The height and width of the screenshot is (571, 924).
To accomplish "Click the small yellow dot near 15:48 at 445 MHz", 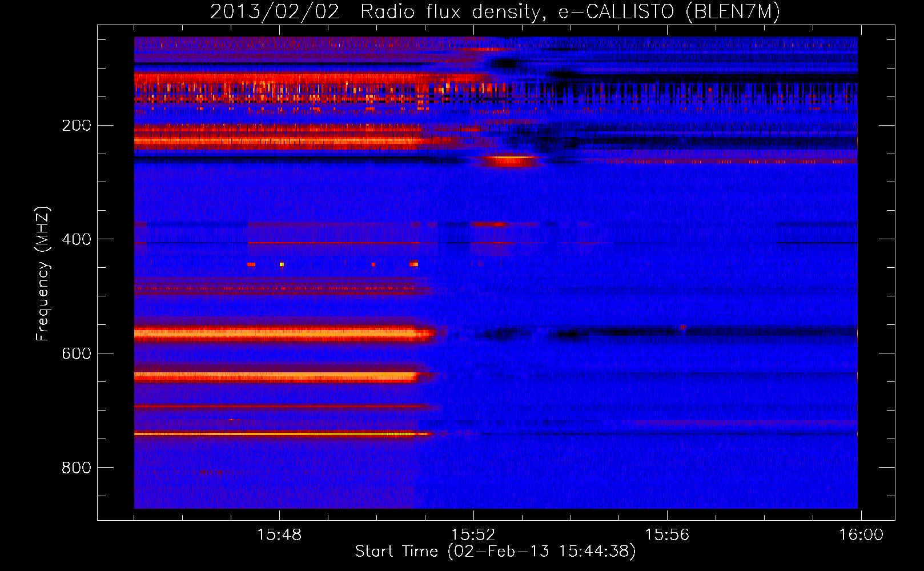I will click(x=282, y=264).
